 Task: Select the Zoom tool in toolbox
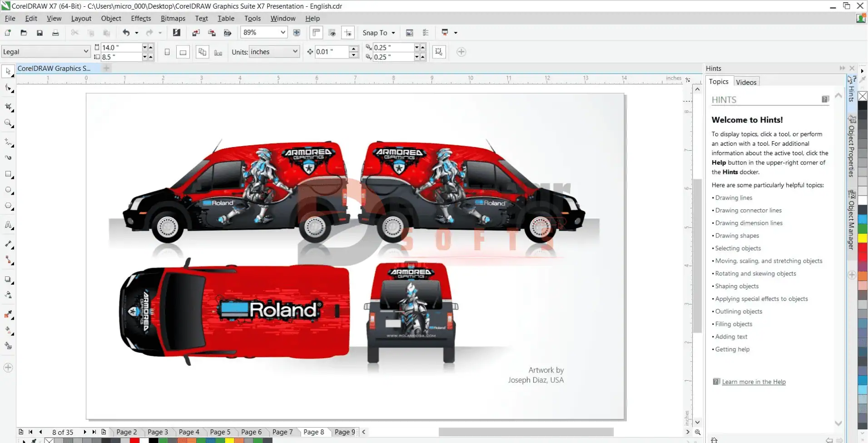8,123
